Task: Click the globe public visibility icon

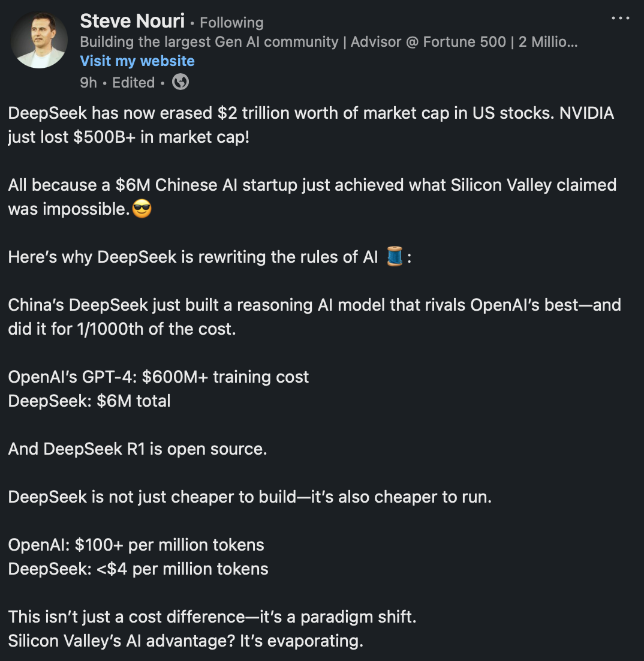Action: [x=180, y=82]
